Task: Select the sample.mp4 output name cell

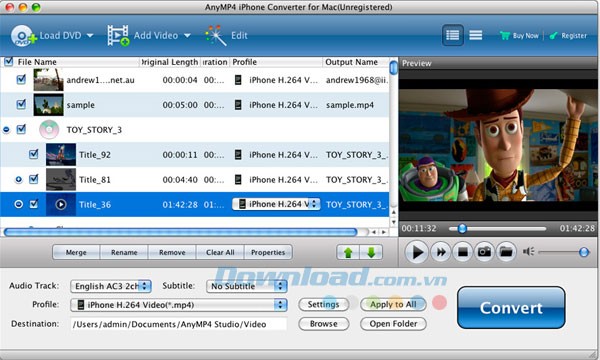Action: pos(350,105)
